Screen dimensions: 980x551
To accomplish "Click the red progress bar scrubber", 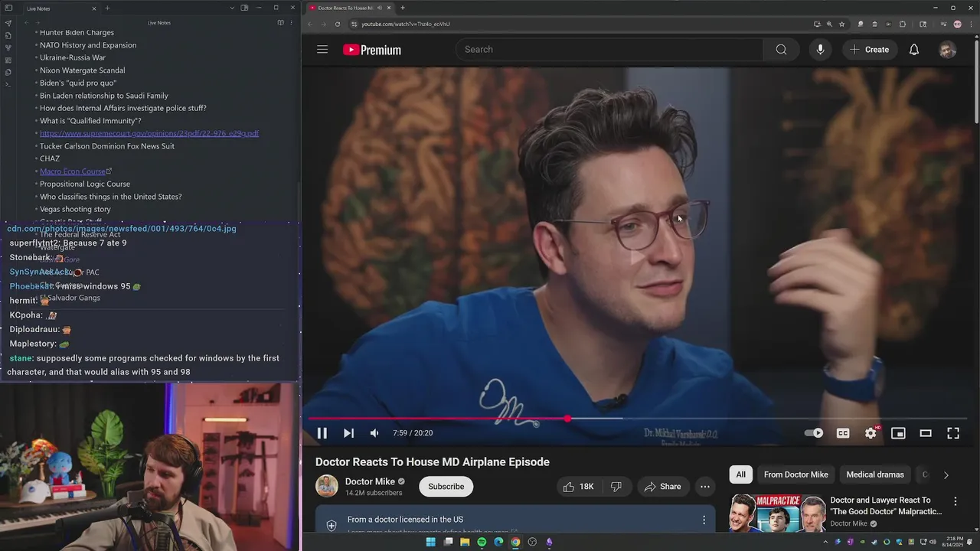I will [x=567, y=419].
